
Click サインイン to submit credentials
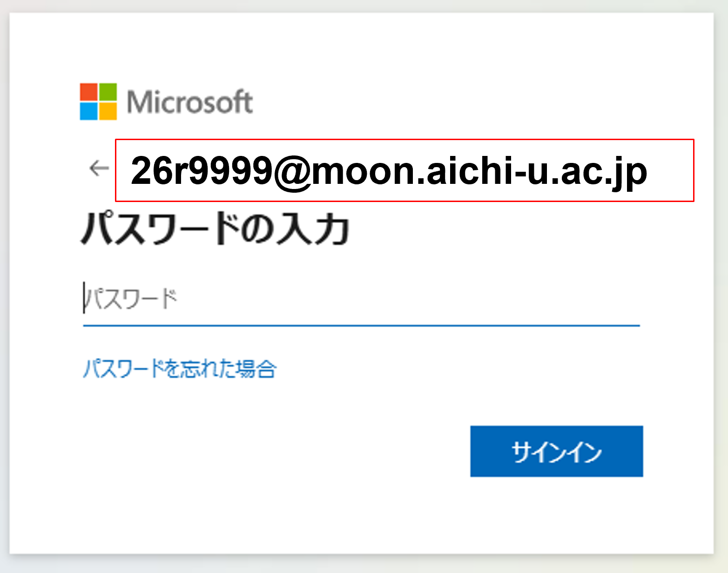[556, 451]
